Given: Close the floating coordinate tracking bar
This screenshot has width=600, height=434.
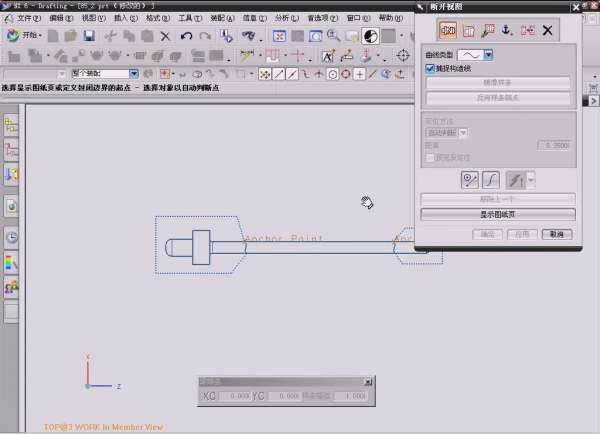Looking at the screenshot, I should coord(368,381).
